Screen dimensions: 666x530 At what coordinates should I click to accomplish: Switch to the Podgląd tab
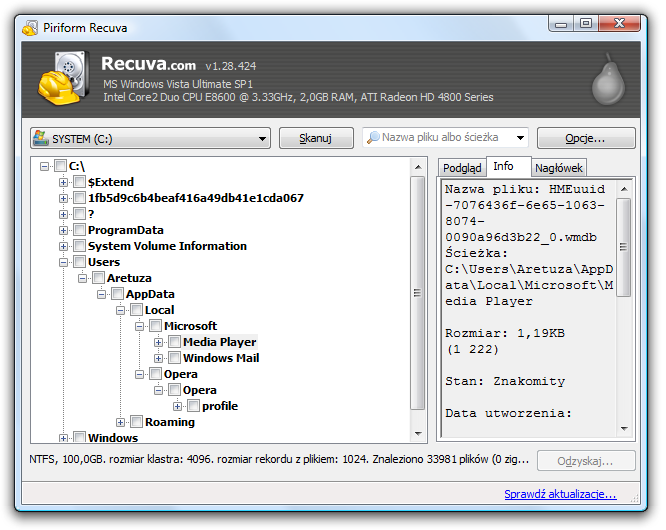(462, 168)
